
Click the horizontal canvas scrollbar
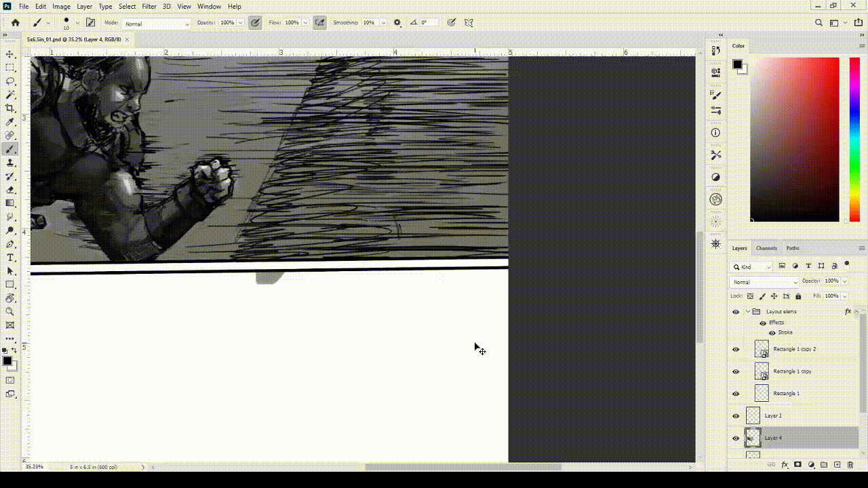coord(463,467)
